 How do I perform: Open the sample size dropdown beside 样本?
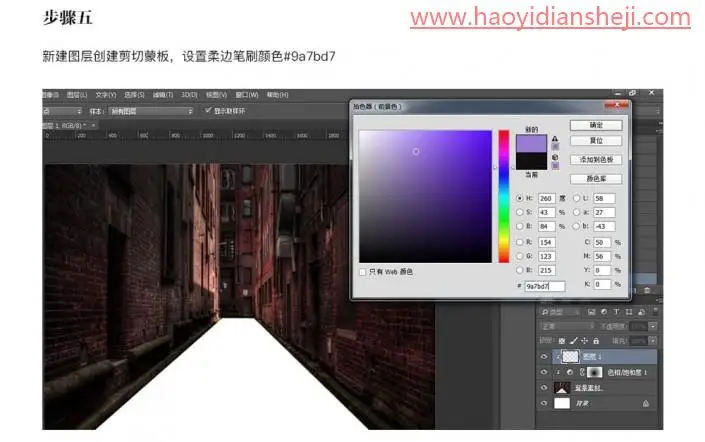coord(63,111)
